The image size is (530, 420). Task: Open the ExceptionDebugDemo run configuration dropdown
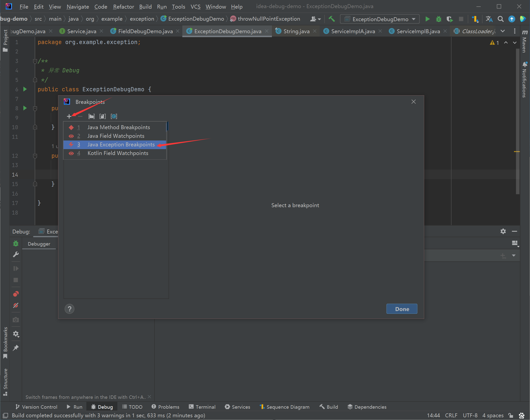click(380, 19)
